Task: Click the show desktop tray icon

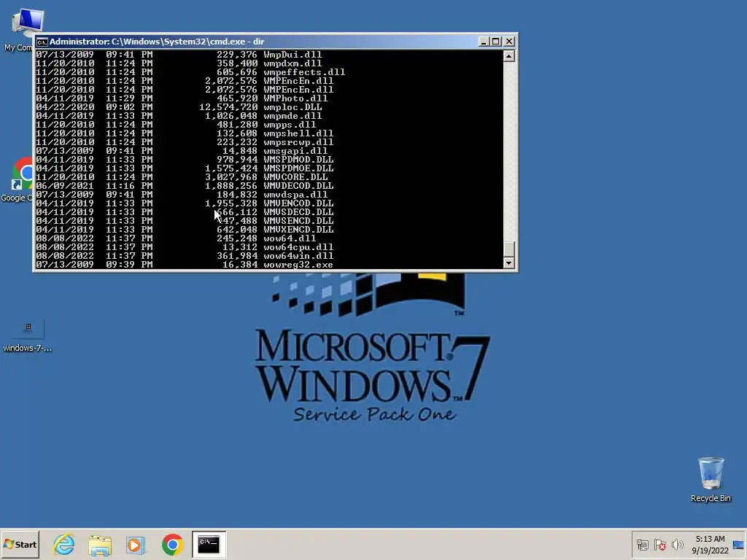Action: [x=739, y=545]
